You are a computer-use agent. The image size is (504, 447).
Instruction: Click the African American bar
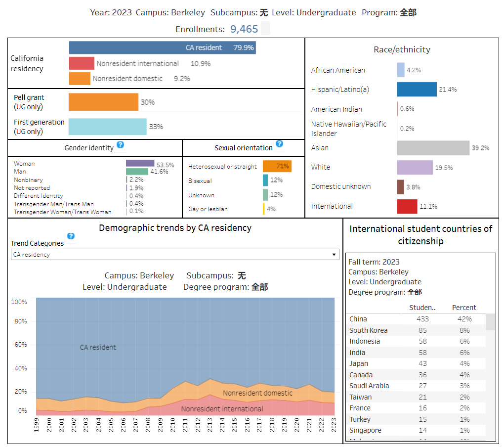pos(401,70)
